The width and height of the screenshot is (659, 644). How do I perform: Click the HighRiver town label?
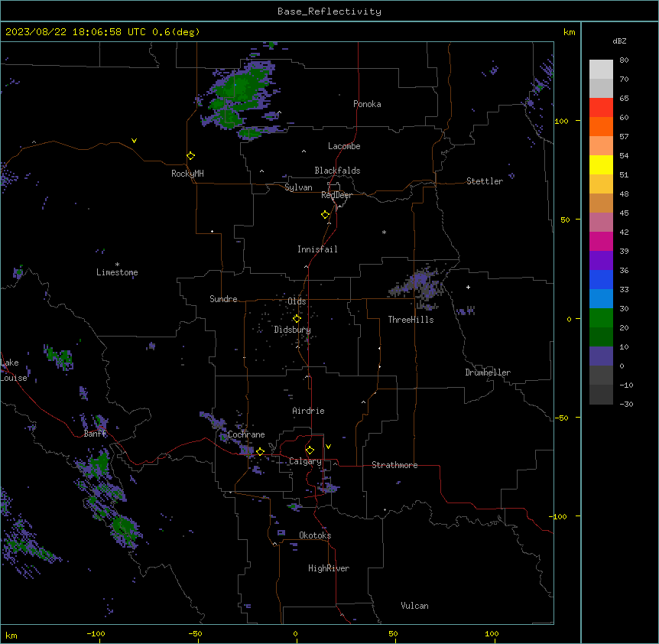tap(329, 568)
